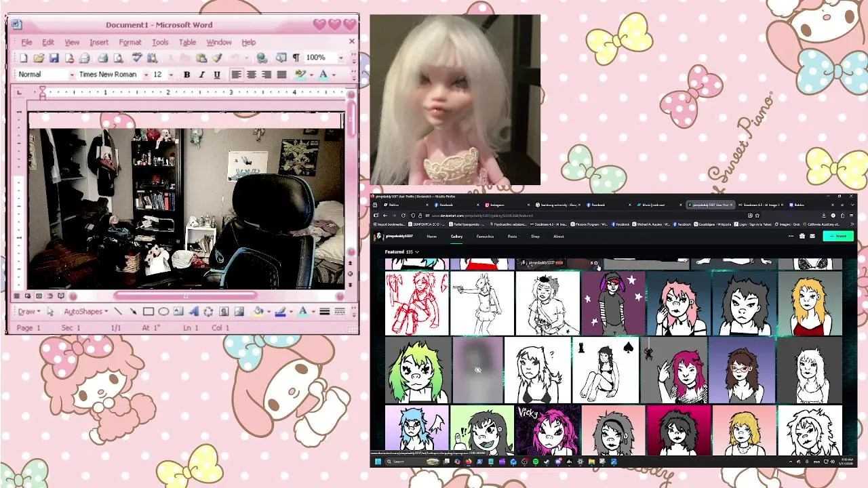868x488 pixels.
Task: Click the Select Objects pointer tool
Action: pos(50,312)
